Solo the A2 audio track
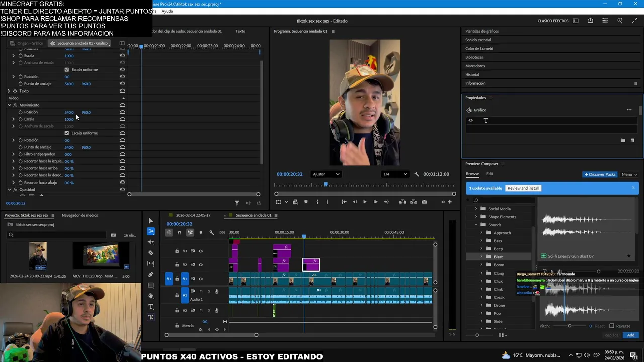Viewport: 644px width, 362px height. click(209, 310)
